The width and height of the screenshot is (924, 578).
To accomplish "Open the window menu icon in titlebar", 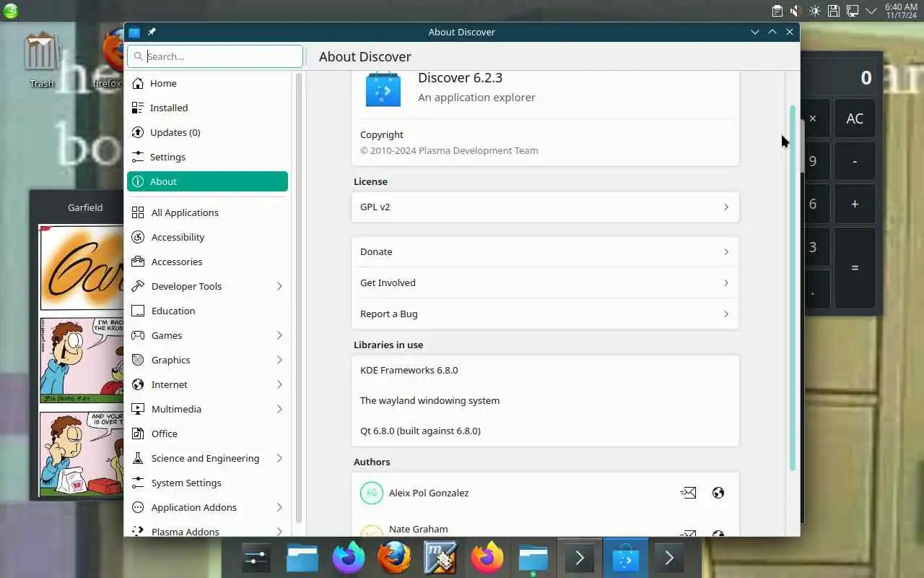I will pyautogui.click(x=134, y=32).
